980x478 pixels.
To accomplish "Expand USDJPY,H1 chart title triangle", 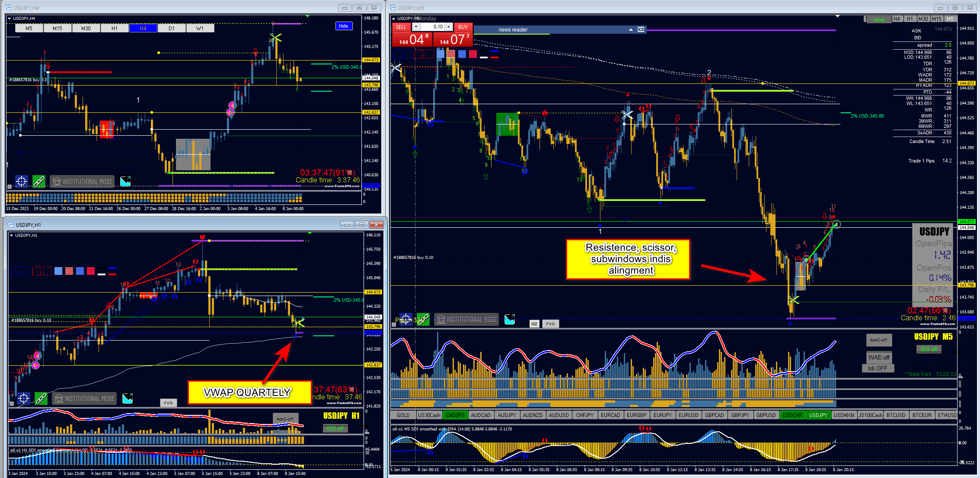I will [x=12, y=235].
